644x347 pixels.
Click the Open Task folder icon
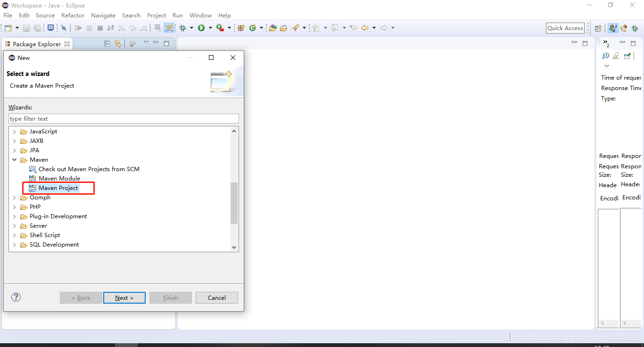(x=283, y=28)
